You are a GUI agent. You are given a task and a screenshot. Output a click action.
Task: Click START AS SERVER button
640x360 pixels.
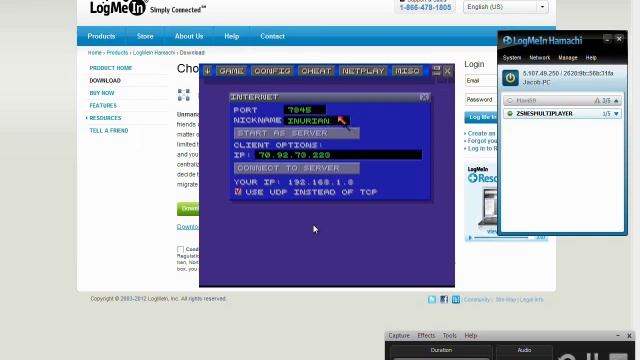coord(297,133)
